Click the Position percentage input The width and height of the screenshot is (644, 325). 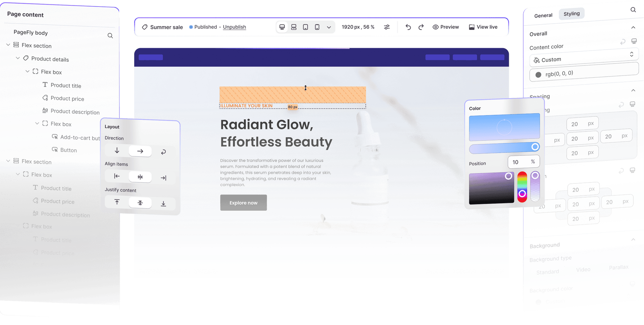pyautogui.click(x=524, y=162)
